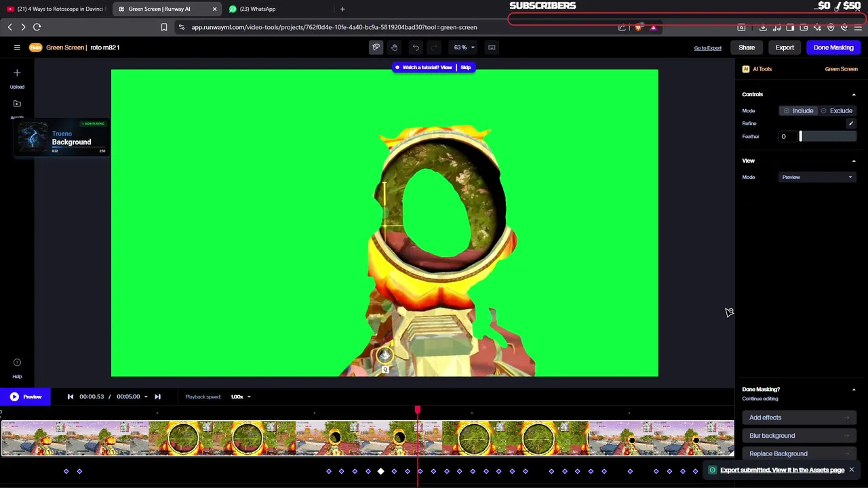Image resolution: width=868 pixels, height=488 pixels.
Task: Click the red timeline playhead
Action: tap(418, 410)
